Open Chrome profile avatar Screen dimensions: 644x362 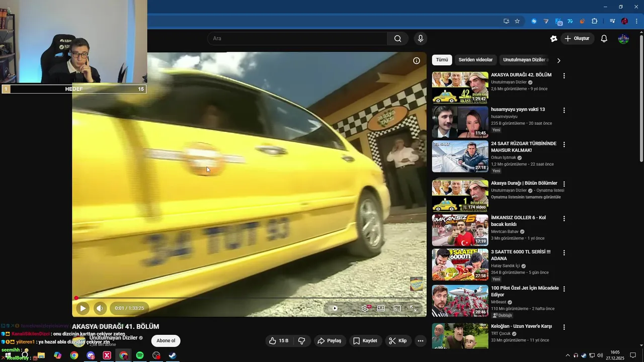(x=624, y=21)
